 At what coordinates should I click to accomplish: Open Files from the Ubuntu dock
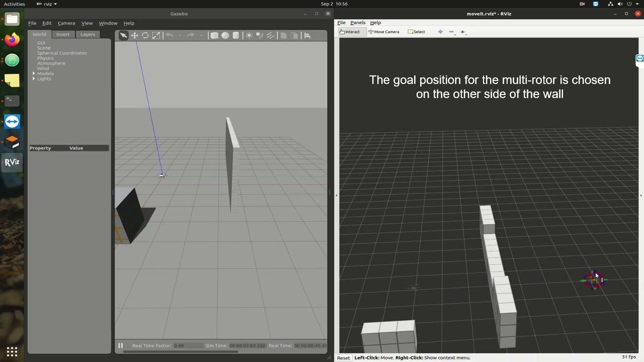point(12,20)
